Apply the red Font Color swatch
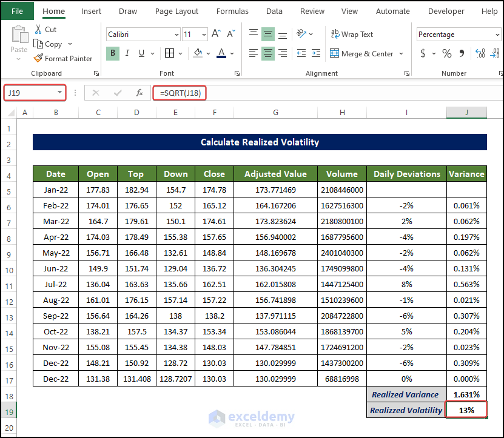The height and width of the screenshot is (438, 504). (221, 53)
